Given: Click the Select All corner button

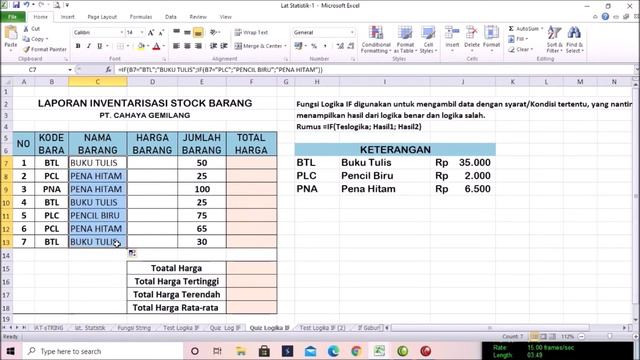Looking at the screenshot, I should click(x=6, y=82).
